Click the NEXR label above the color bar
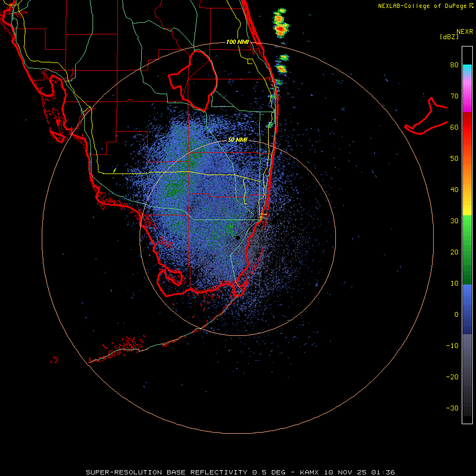The height and width of the screenshot is (476, 476). [x=465, y=32]
